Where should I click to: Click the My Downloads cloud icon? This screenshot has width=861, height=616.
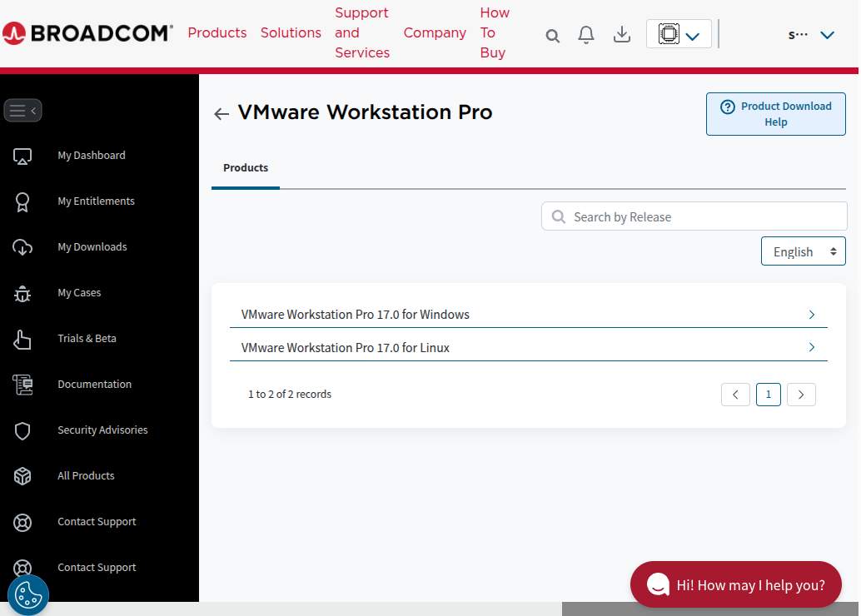tap(22, 247)
